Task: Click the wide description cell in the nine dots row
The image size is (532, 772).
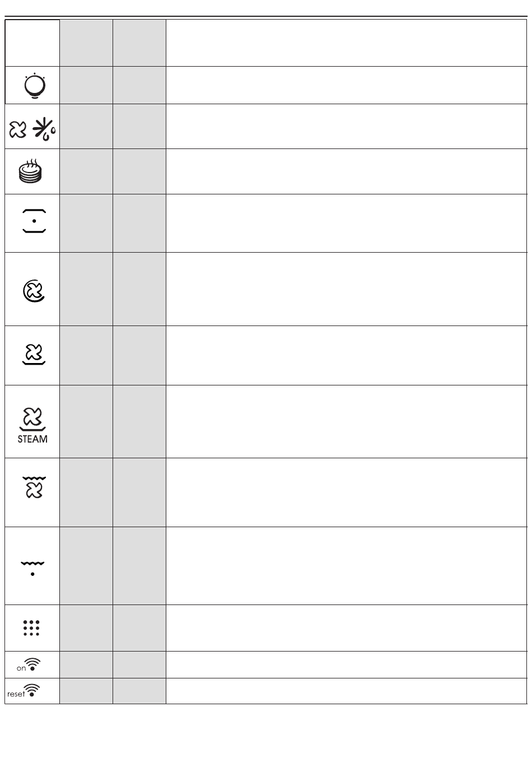Action: point(347,628)
